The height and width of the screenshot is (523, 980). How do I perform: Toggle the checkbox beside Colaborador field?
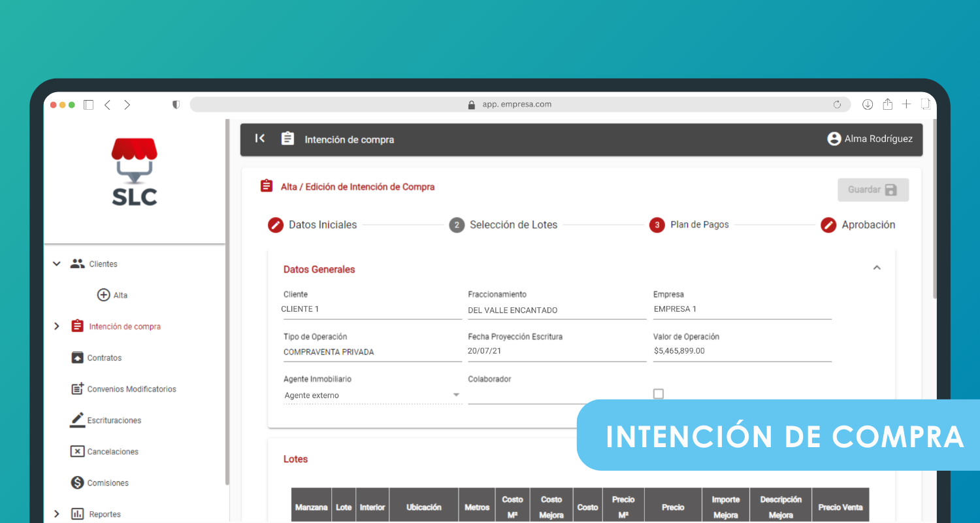(x=659, y=394)
